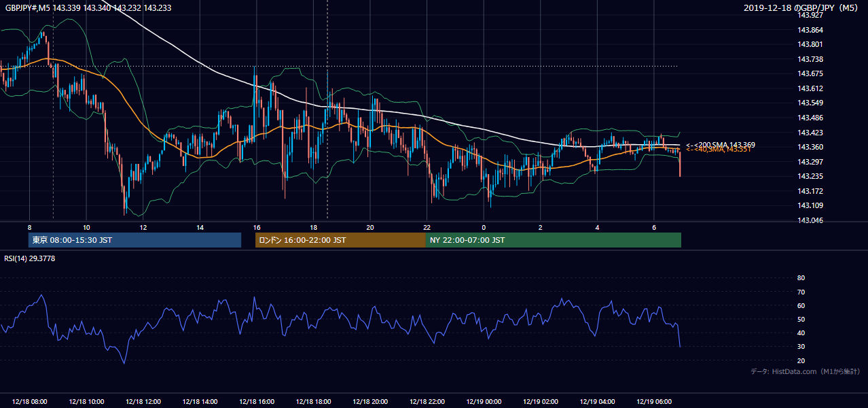Click price axis value 143.360
Screen dimensions: 868x408
[810, 147]
